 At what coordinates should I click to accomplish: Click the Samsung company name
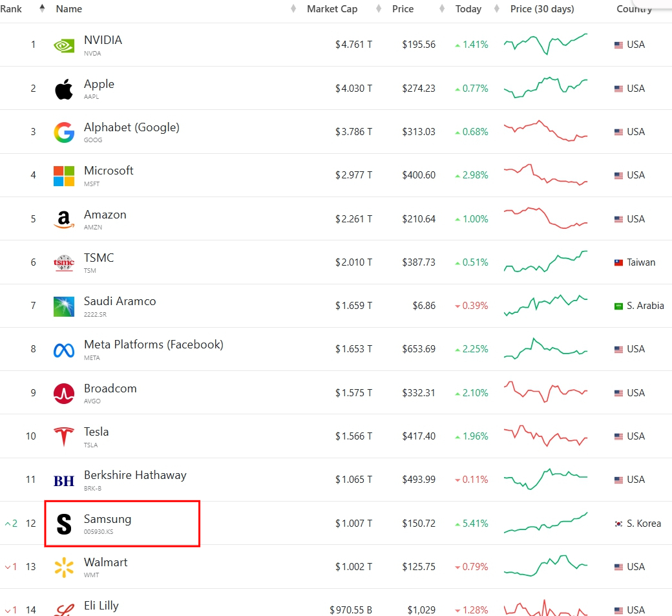pyautogui.click(x=107, y=519)
